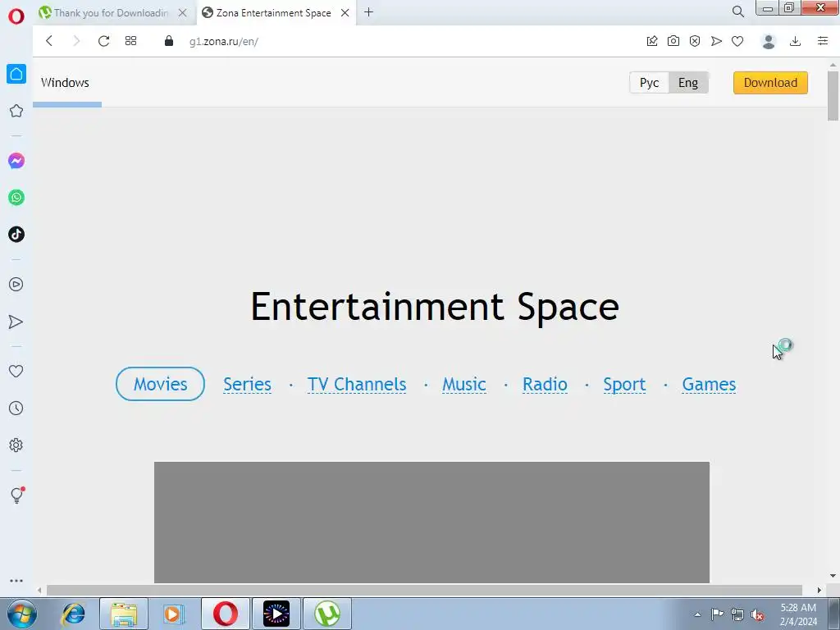
Task: Open the Opera account profile icon
Action: pos(769,41)
